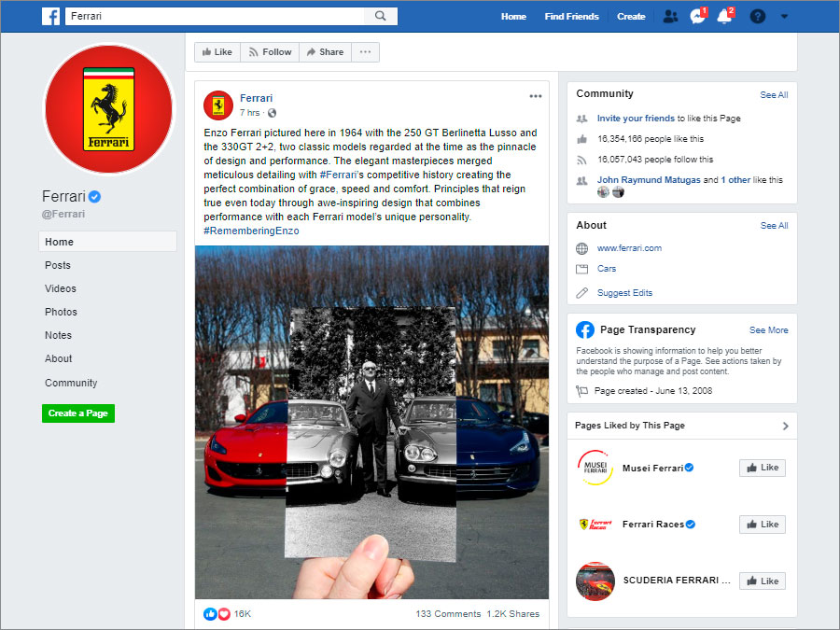Click the thumbs-up icon beside people like this
The width and height of the screenshot is (840, 630).
581,139
